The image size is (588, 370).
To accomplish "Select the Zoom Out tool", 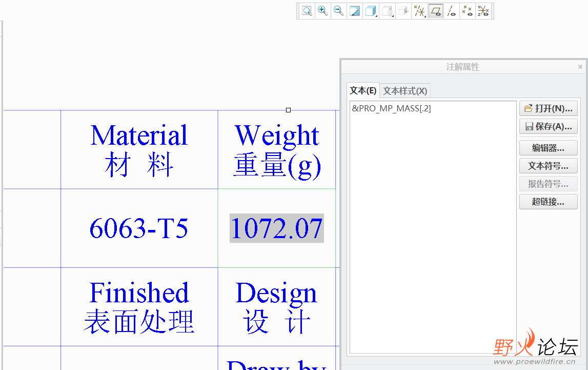I will click(338, 11).
